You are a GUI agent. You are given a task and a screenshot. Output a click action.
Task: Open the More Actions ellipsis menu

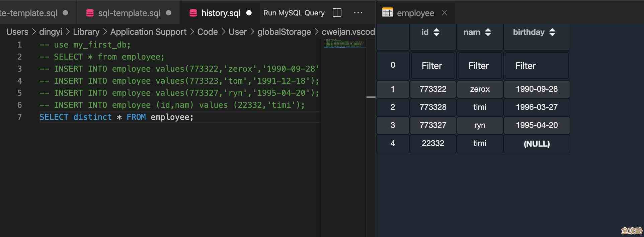(358, 13)
